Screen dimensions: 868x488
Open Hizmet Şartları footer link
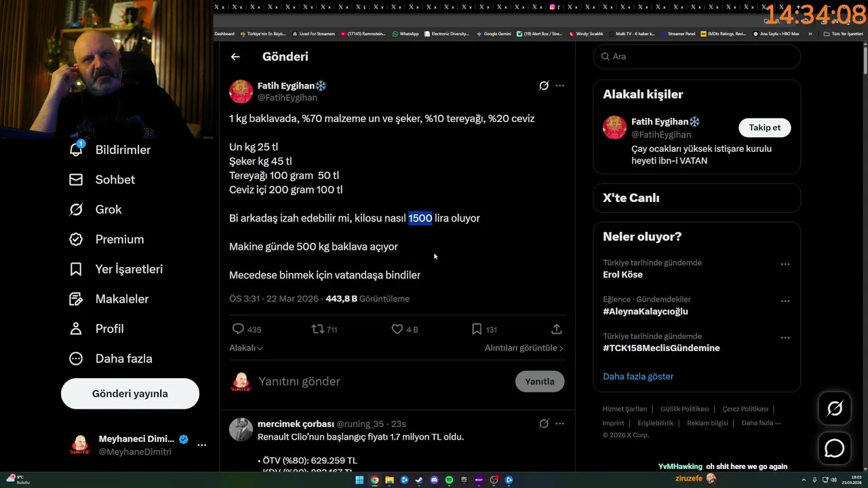[625, 409]
